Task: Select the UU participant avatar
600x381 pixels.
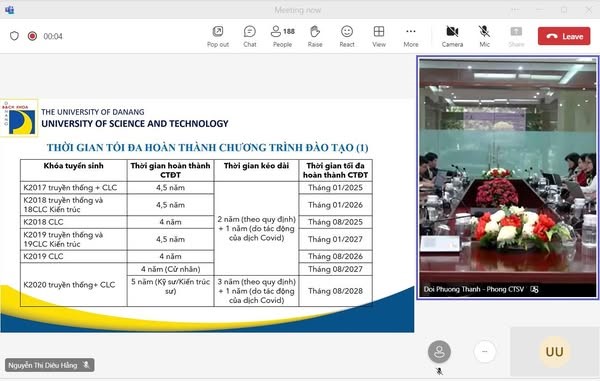Action: [554, 352]
